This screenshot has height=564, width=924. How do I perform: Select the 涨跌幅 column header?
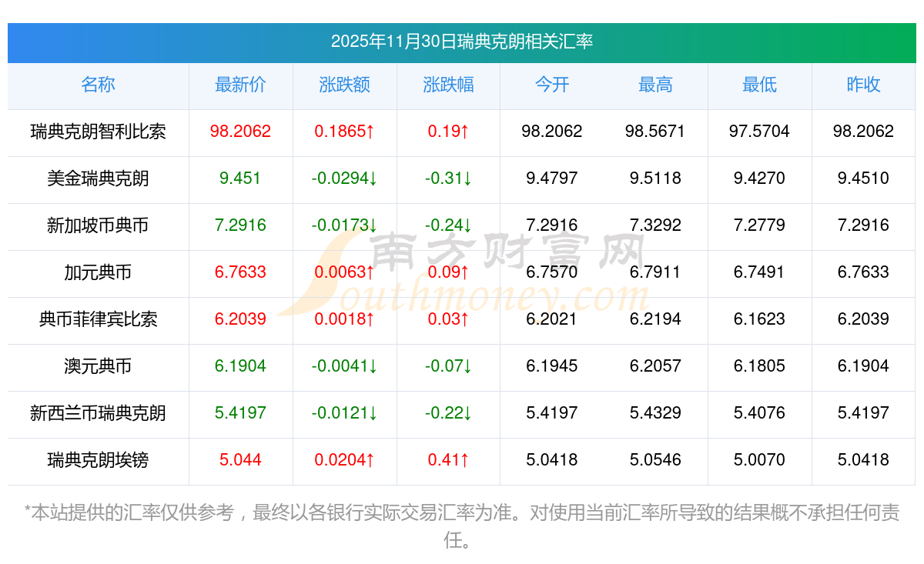click(448, 85)
